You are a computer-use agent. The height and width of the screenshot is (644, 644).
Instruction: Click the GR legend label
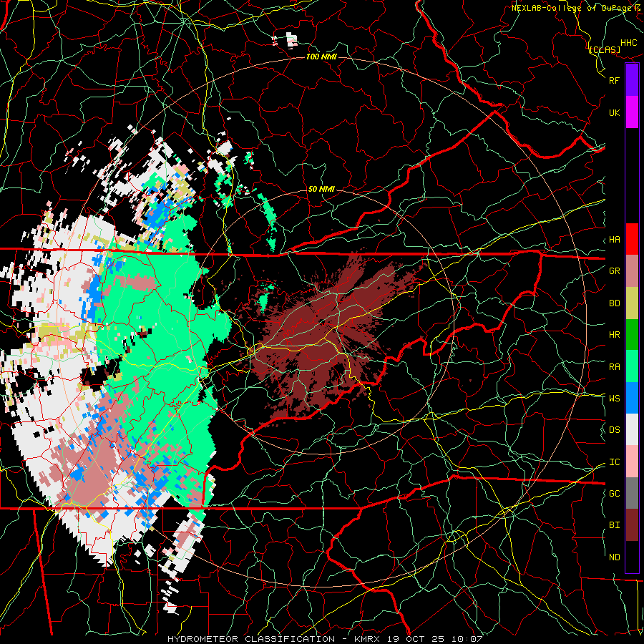[614, 271]
